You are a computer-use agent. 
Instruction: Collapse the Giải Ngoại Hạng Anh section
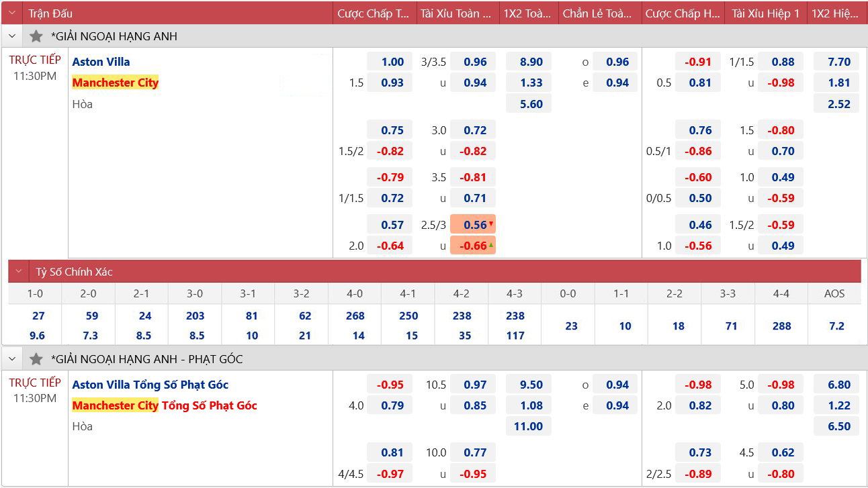[12, 36]
